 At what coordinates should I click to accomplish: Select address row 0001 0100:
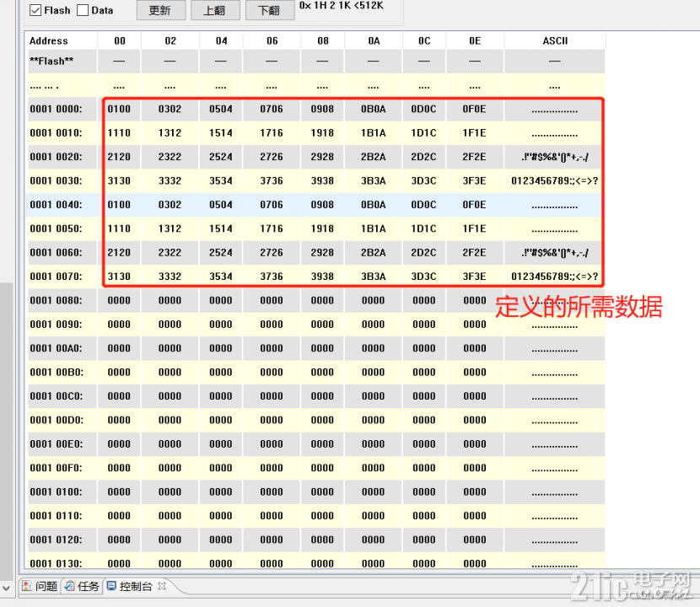[56, 492]
